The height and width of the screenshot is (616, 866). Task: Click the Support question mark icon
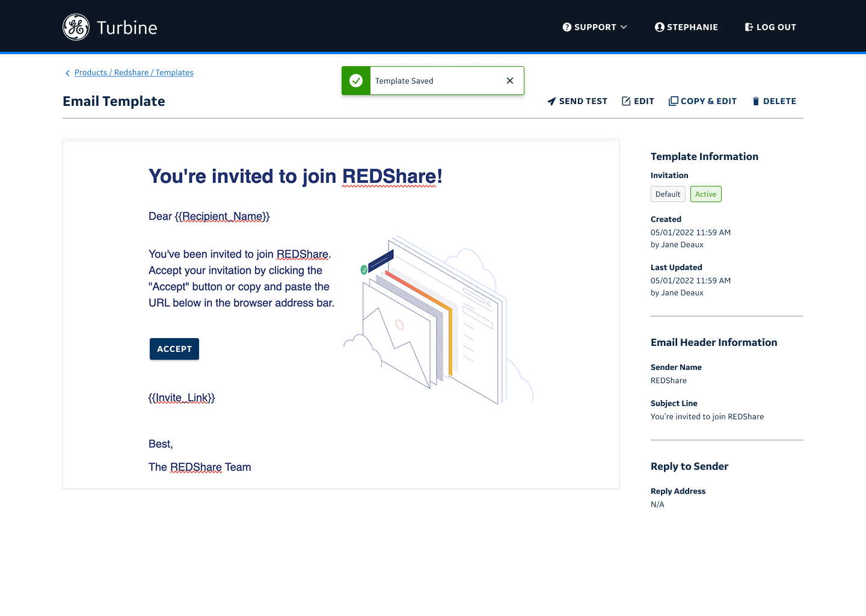567,27
